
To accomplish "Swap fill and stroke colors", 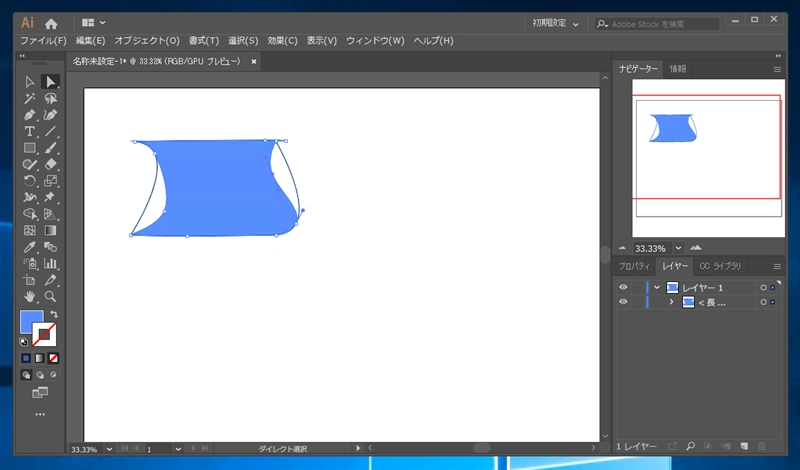I will 54,314.
